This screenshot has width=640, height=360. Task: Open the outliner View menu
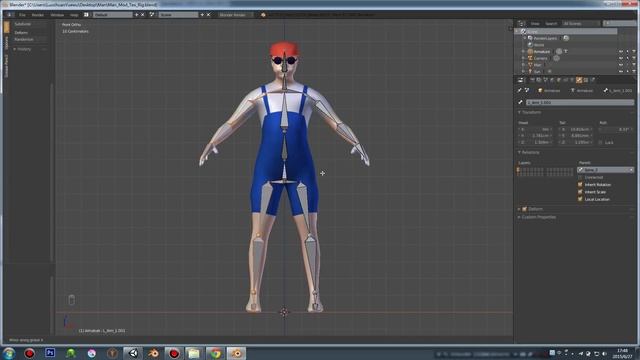pos(535,24)
